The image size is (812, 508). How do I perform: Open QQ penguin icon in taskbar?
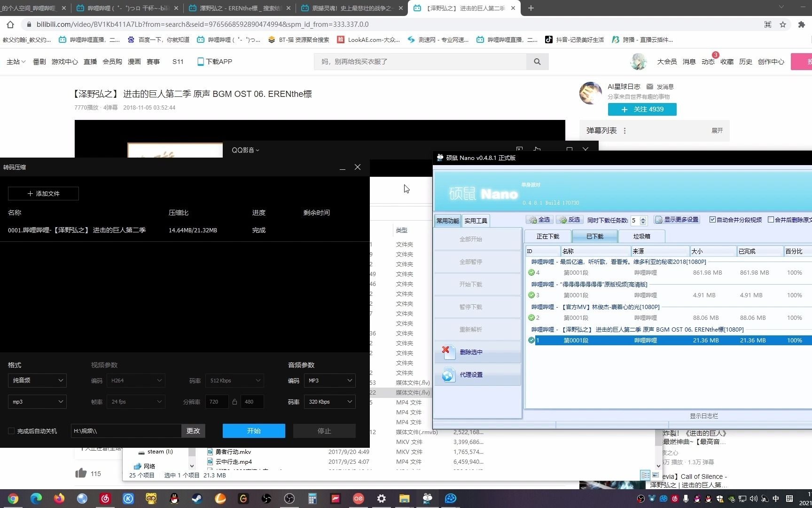(174, 499)
